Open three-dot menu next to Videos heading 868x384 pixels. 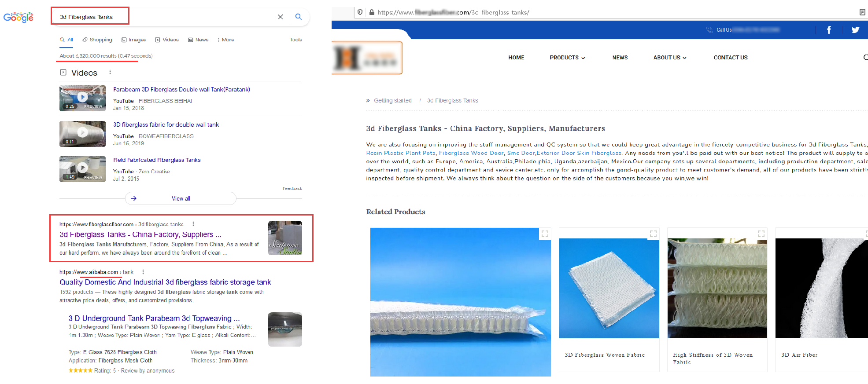tap(110, 73)
